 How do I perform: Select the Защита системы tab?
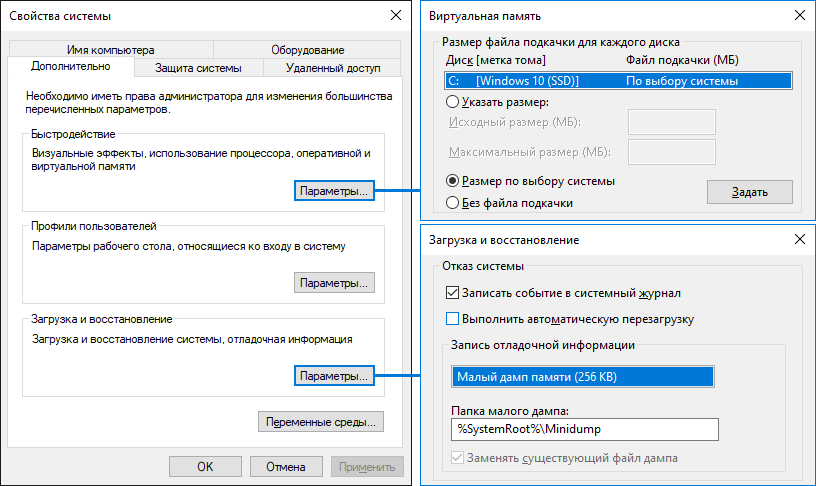[199, 68]
